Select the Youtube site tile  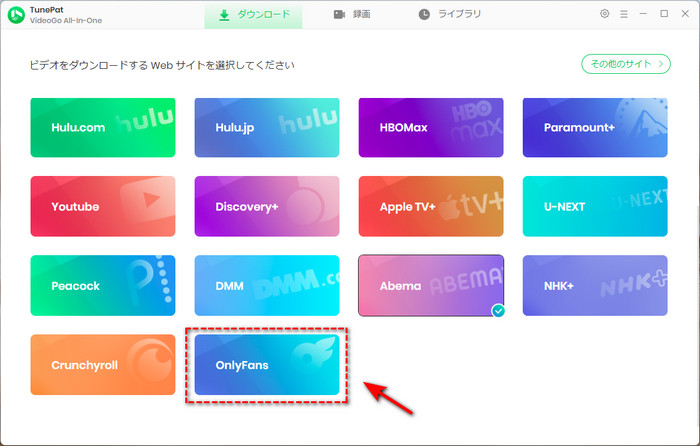pyautogui.click(x=103, y=206)
